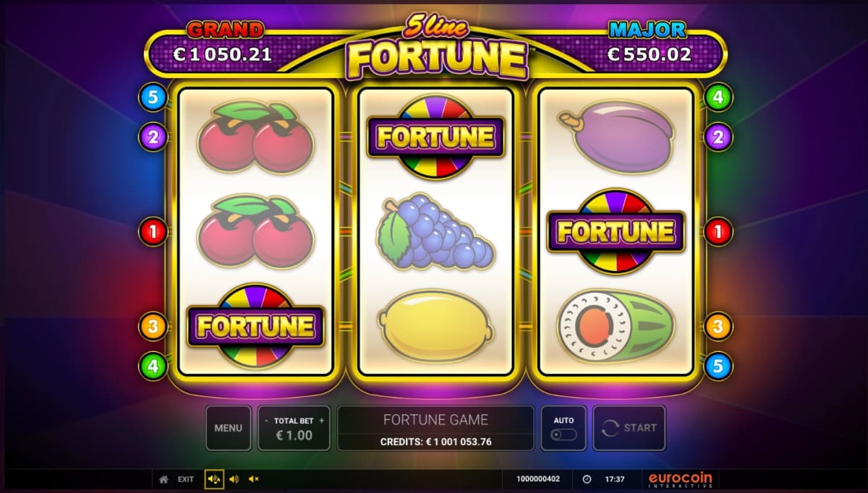Click the home Exit icon
Screen dimensions: 868x493
pos(164,479)
